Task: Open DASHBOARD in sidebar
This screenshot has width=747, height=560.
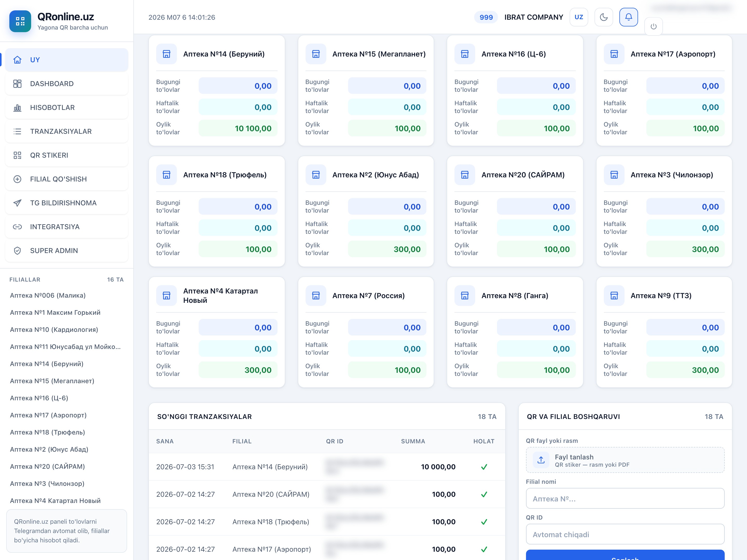Action: pyautogui.click(x=66, y=84)
